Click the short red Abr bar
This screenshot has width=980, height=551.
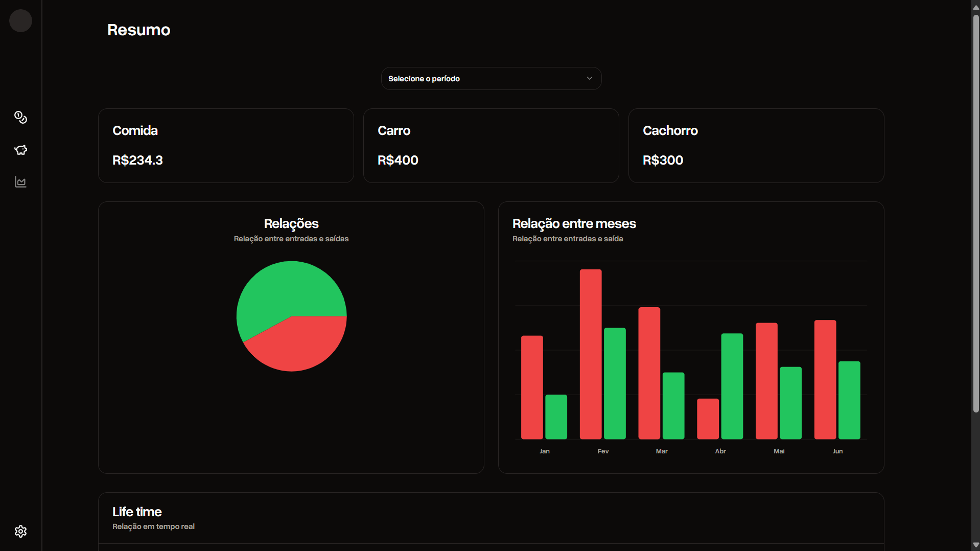pyautogui.click(x=708, y=419)
